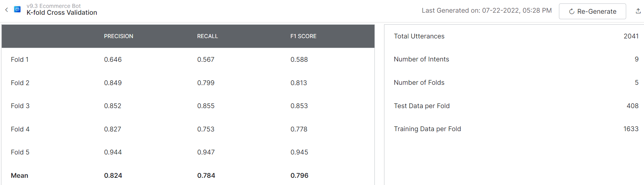Select the PRECISION column header
This screenshot has height=185, width=644.
(118, 36)
